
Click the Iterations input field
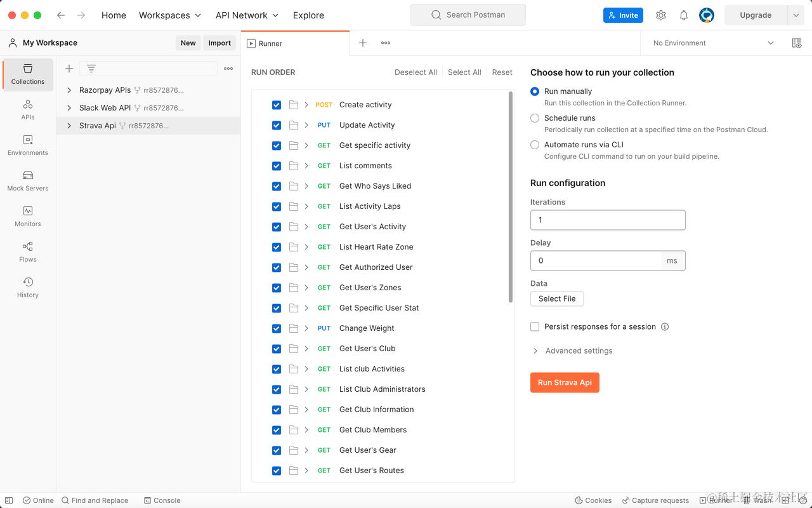[608, 220]
